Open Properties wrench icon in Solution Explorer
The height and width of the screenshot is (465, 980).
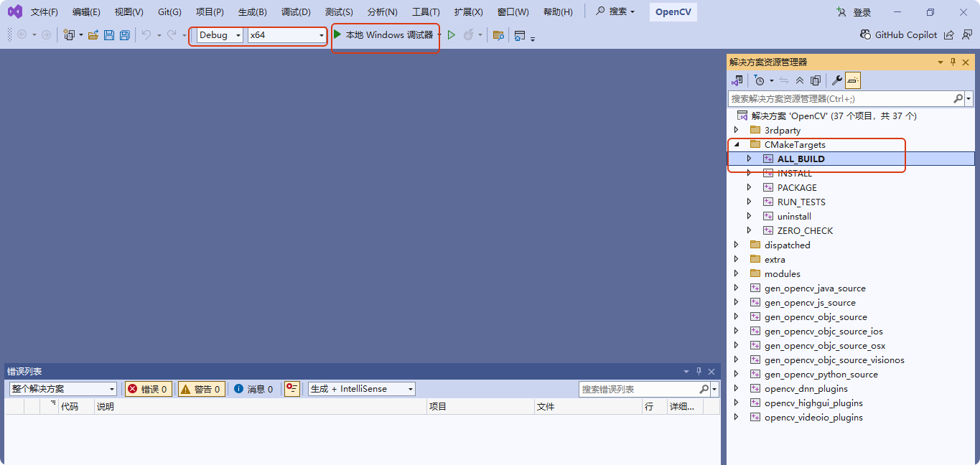tap(837, 80)
